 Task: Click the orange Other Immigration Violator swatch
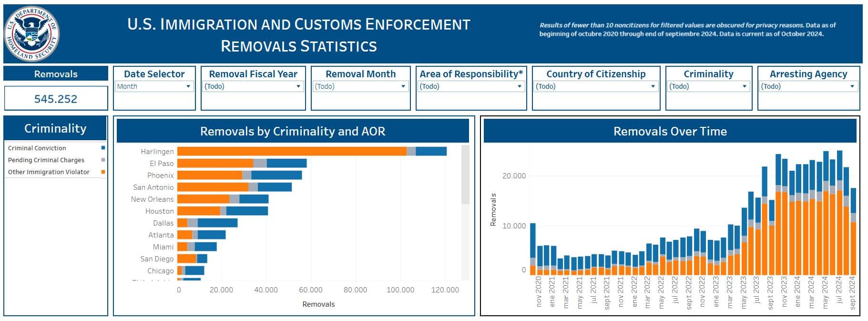(103, 172)
